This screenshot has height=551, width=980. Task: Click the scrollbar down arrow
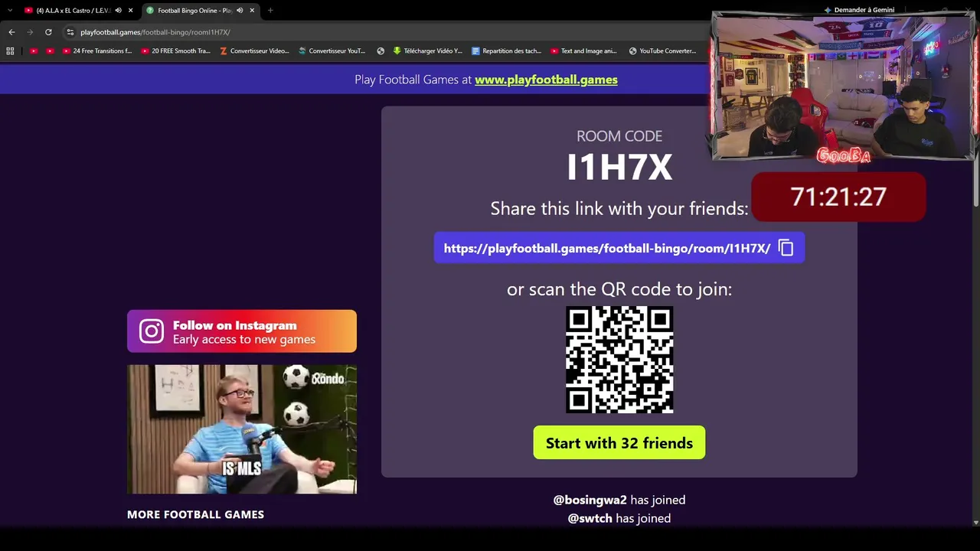pyautogui.click(x=975, y=523)
